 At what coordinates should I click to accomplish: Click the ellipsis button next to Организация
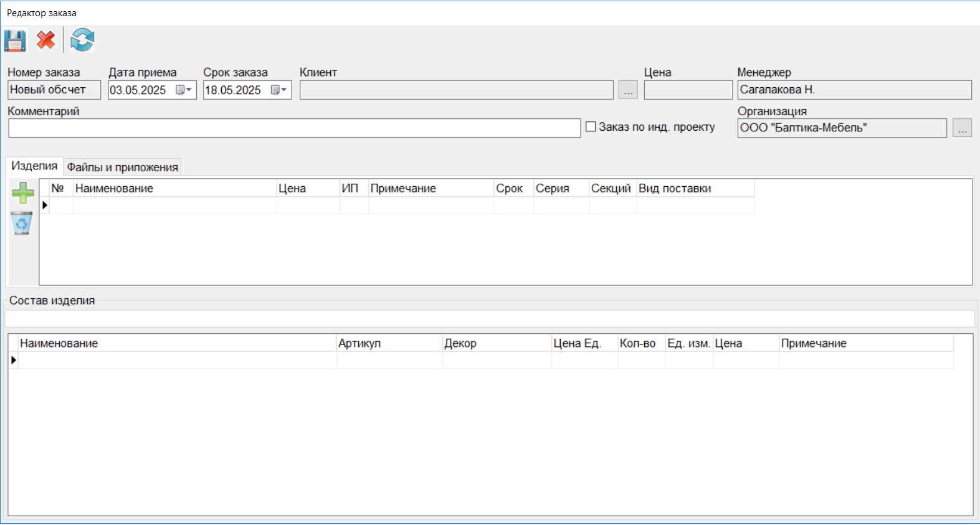click(x=962, y=128)
